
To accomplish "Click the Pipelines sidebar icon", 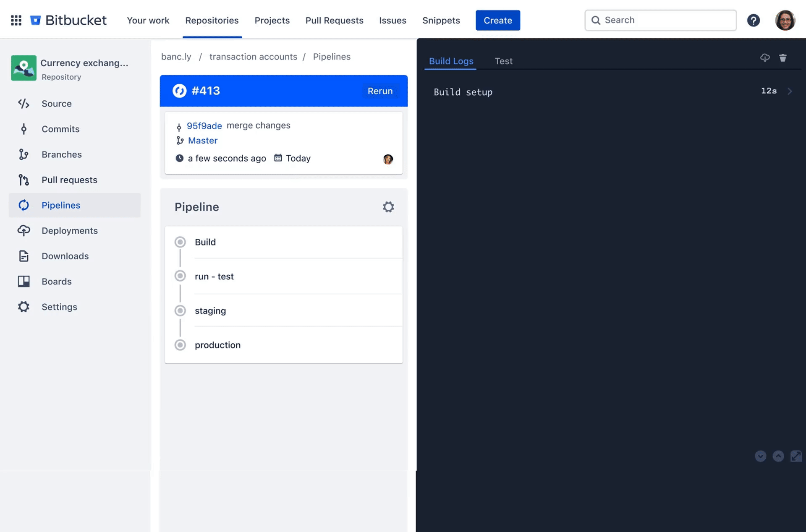I will (x=24, y=206).
